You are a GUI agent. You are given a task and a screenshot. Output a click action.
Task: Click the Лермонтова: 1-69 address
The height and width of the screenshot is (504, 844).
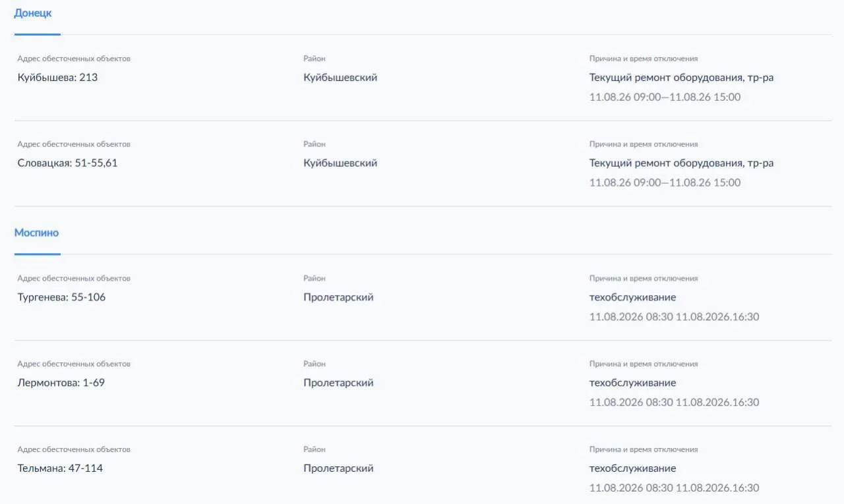(61, 383)
